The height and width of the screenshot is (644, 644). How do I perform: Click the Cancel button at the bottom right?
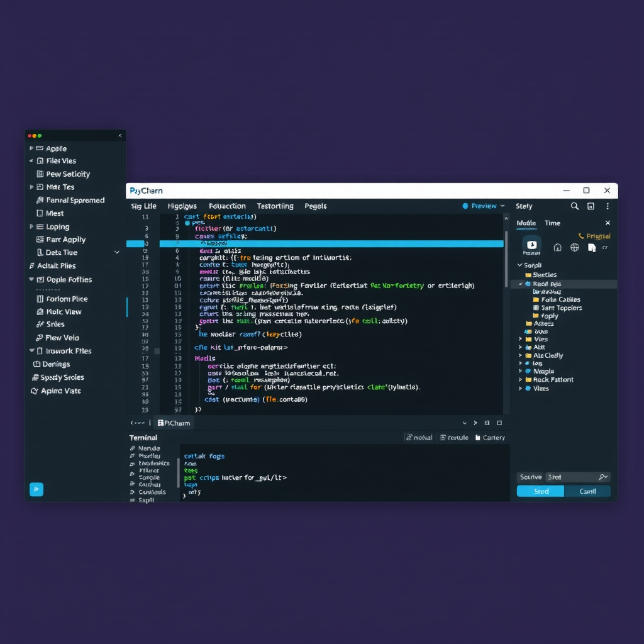587,491
